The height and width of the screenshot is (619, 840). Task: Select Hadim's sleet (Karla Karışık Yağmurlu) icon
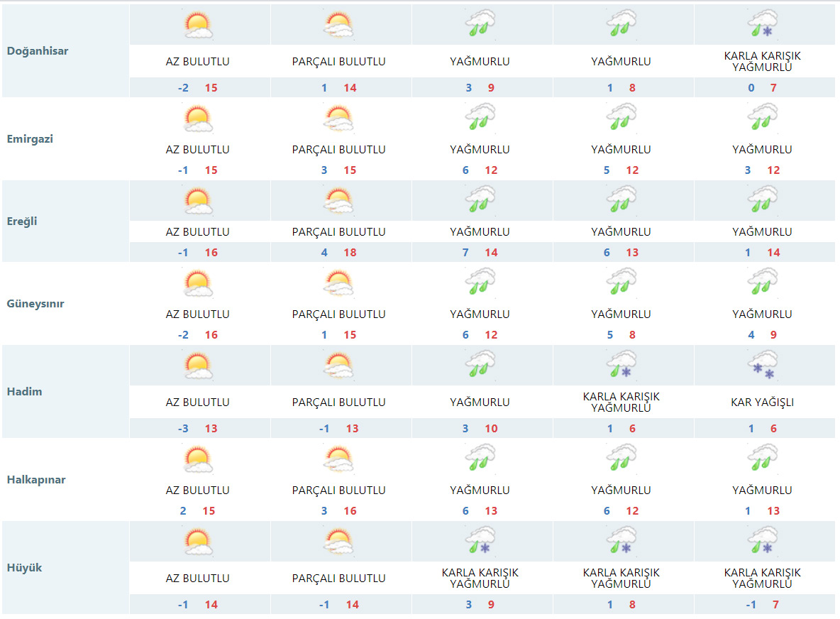[x=621, y=366]
